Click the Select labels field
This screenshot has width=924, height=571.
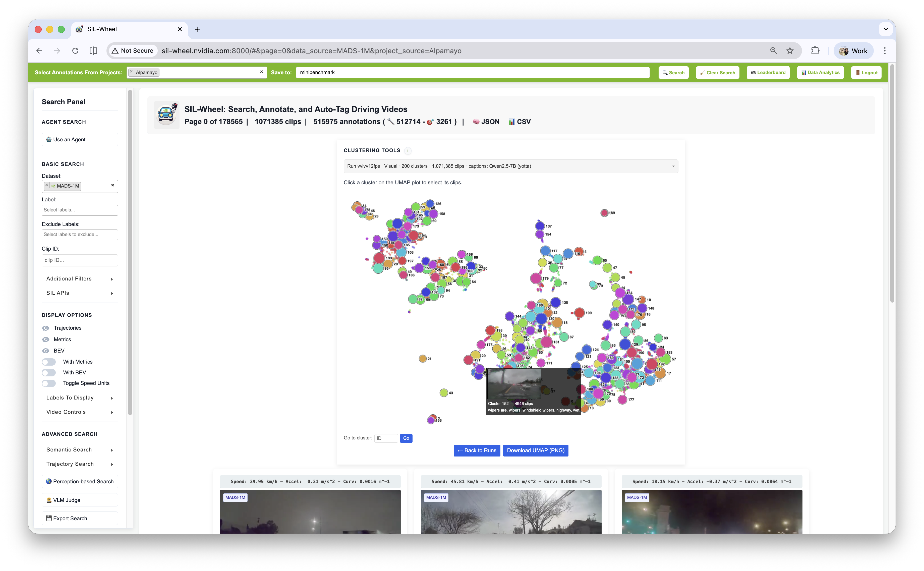(x=80, y=210)
